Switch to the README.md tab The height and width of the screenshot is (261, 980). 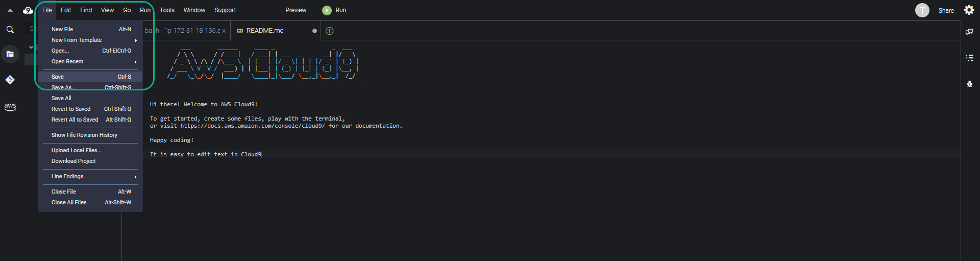276,31
